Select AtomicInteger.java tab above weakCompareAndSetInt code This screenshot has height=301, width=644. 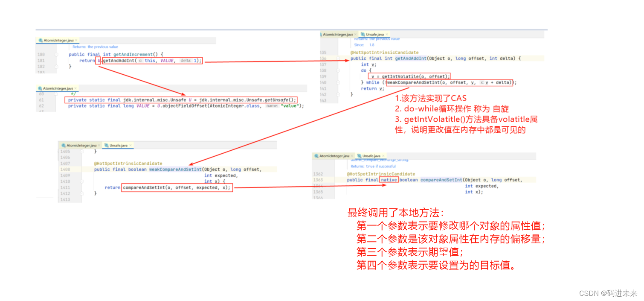click(81, 145)
